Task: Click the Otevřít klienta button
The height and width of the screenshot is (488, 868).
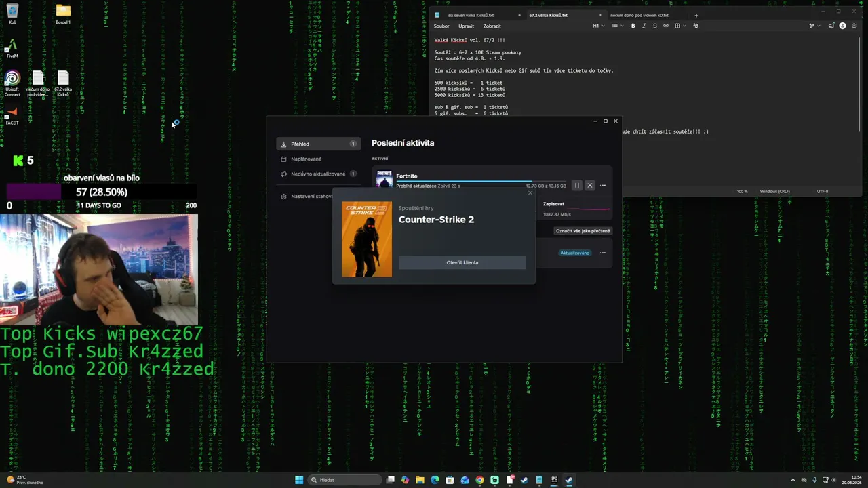Action: pos(462,262)
